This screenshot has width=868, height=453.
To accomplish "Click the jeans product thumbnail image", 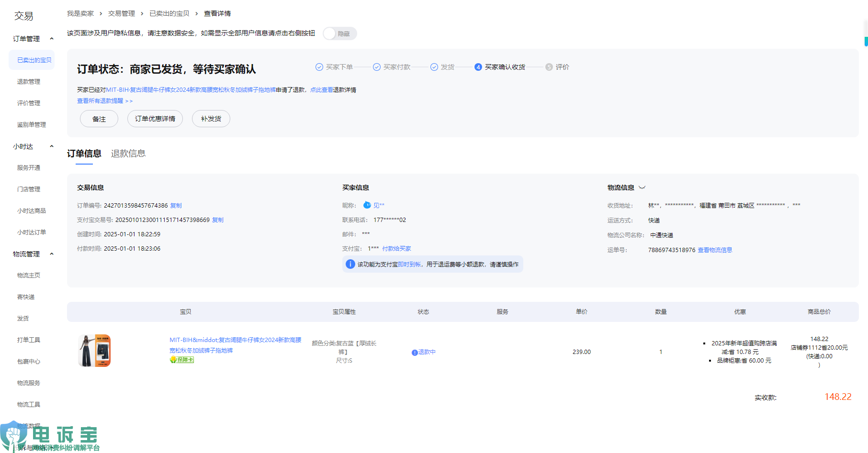I will 94,351.
